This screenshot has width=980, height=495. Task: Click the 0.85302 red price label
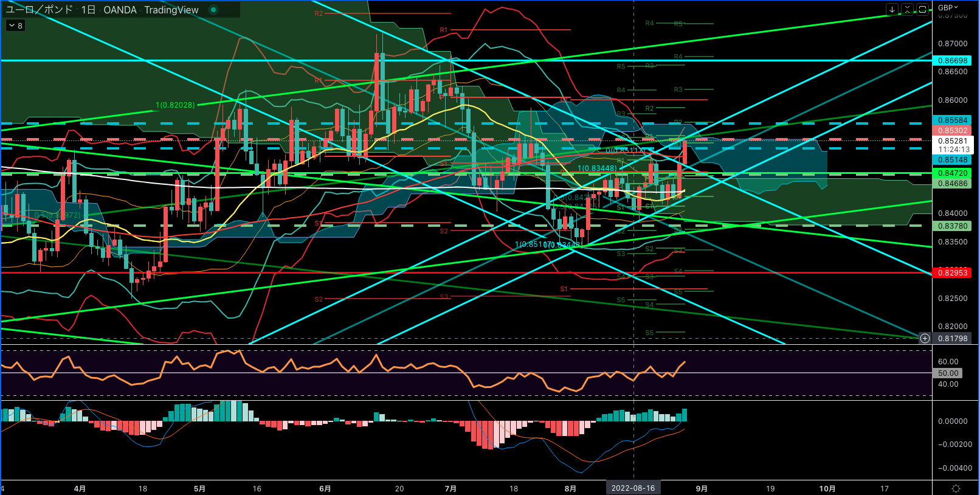(x=952, y=131)
